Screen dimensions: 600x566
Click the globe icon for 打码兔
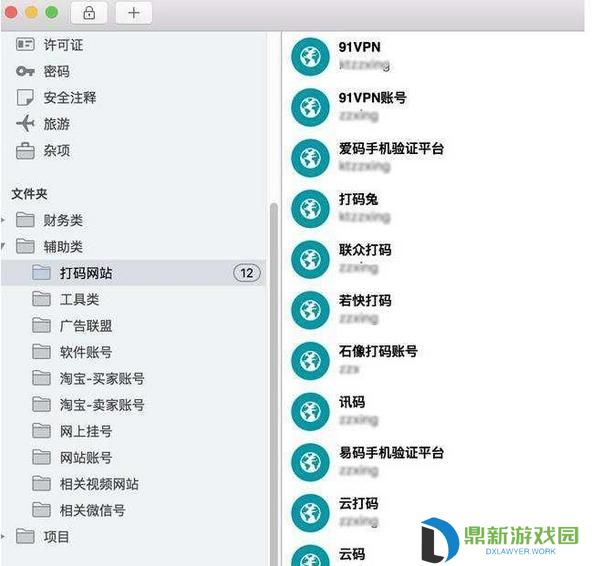pyautogui.click(x=310, y=209)
